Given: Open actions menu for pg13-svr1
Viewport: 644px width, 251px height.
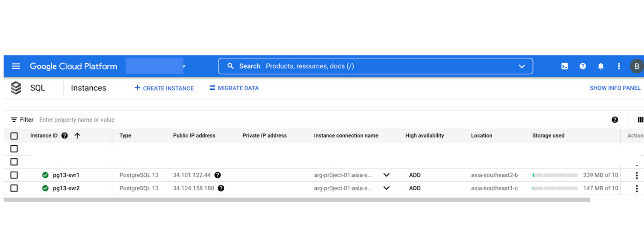Looking at the screenshot, I should pos(637,175).
